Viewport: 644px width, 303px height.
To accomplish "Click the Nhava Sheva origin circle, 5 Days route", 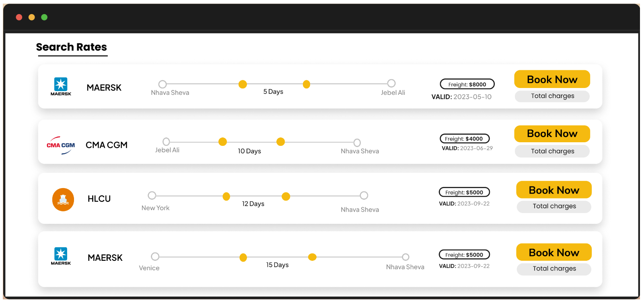I will click(x=163, y=84).
